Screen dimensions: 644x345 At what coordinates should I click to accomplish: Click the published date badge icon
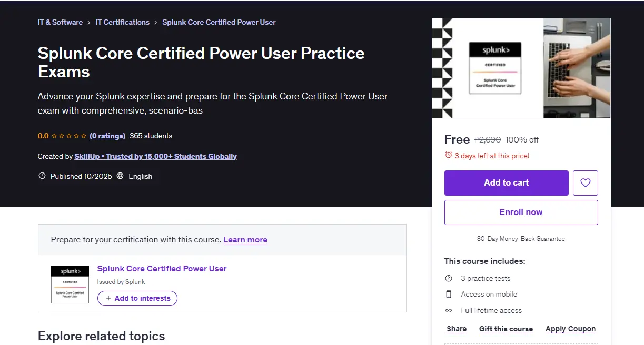click(x=42, y=176)
